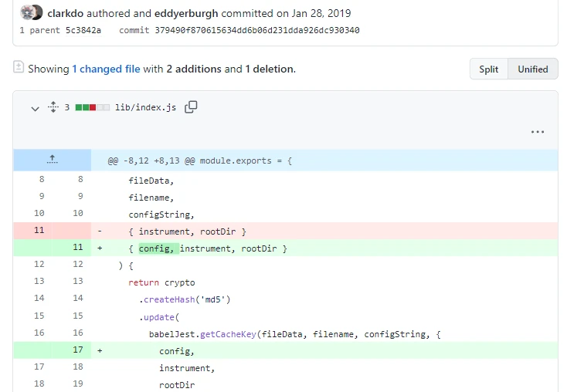Screen dimensions: 567x392
Task: Expand all lines in lib/index.js
Action: (x=53, y=107)
